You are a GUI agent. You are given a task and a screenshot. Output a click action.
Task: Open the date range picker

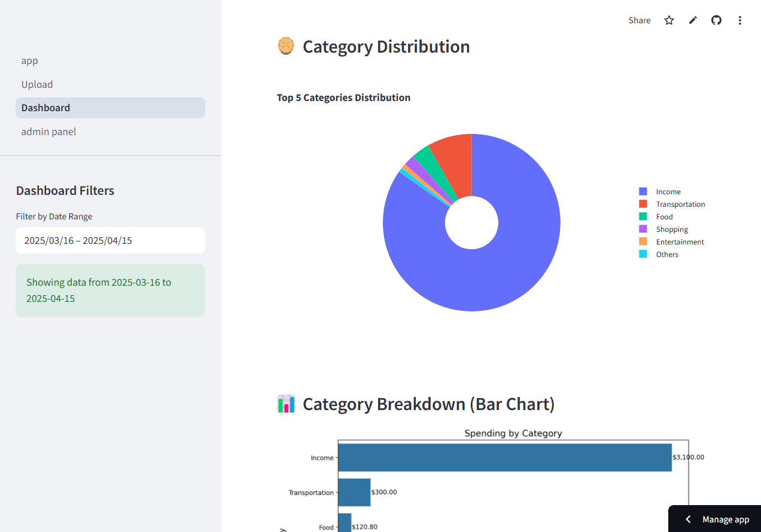point(110,240)
